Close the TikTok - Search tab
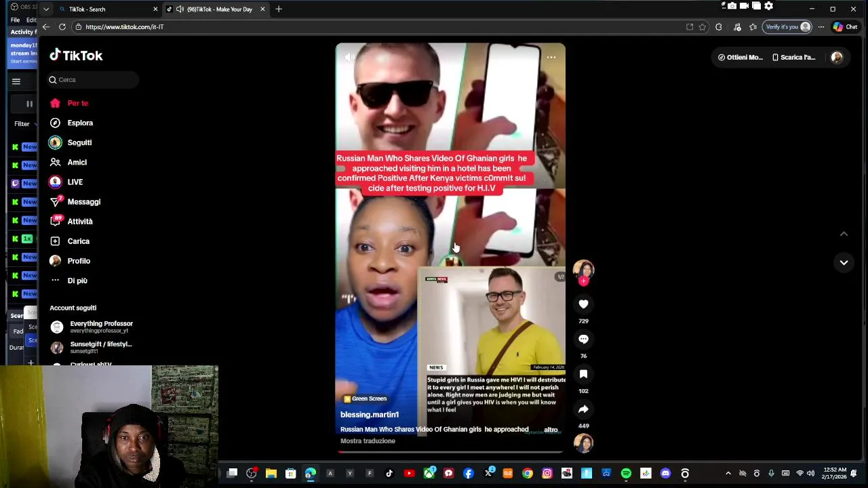 pos(155,9)
